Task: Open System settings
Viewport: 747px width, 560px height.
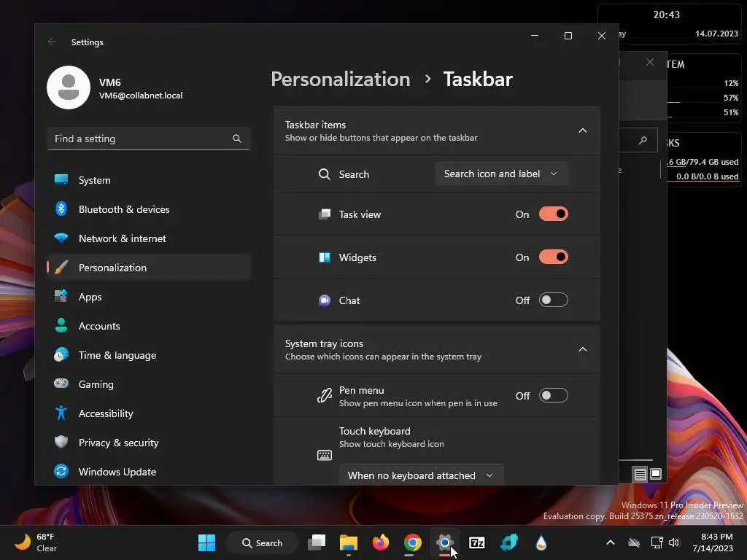Action: (x=149, y=180)
